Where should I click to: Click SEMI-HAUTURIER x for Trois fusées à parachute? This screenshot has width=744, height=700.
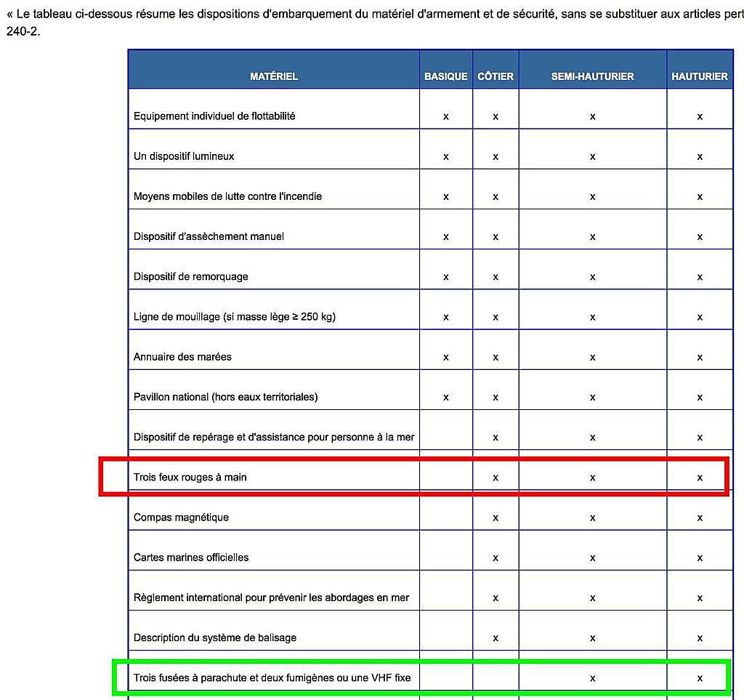click(593, 679)
